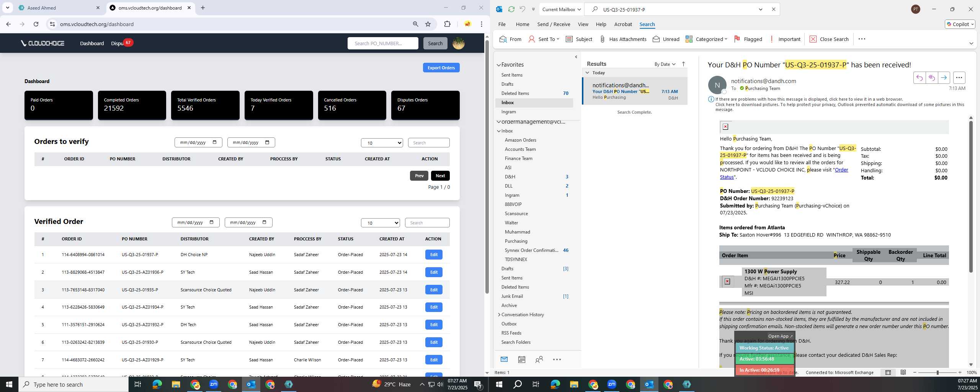Open Current Mailbox scope dropdown
Image resolution: width=980 pixels, height=392 pixels.
click(561, 9)
